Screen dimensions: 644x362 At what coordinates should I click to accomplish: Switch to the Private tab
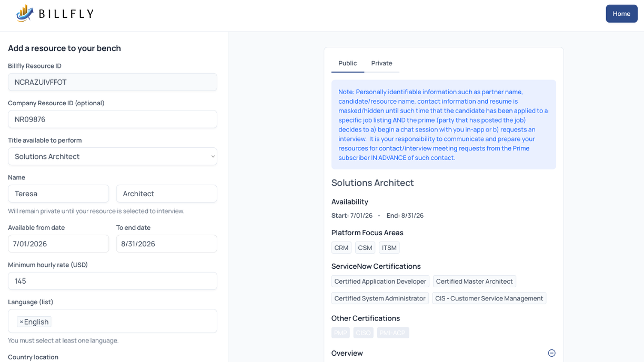381,63
